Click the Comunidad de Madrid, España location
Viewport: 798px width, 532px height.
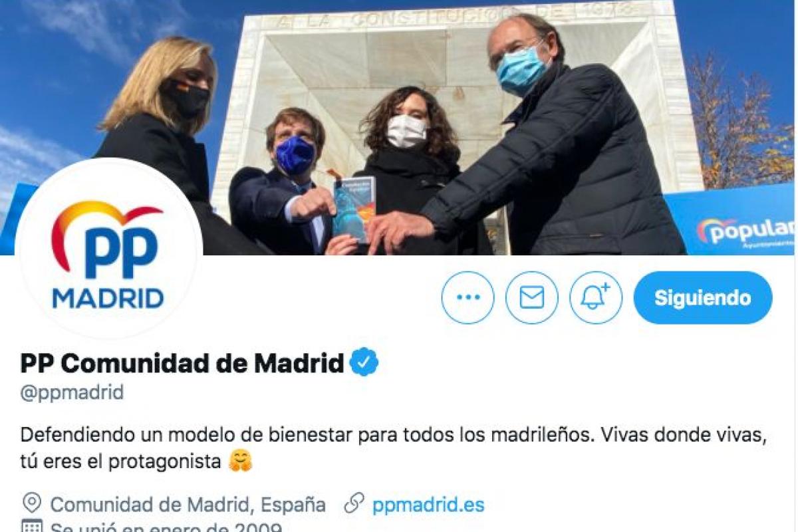(x=188, y=505)
